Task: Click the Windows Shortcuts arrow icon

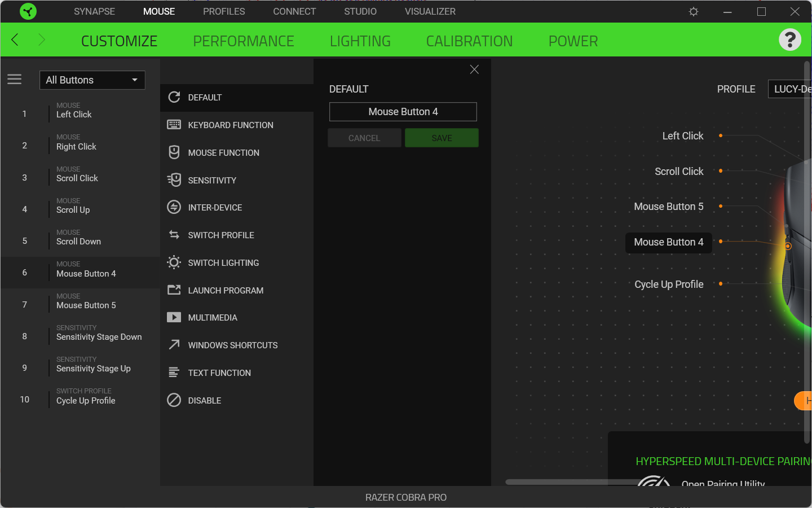Action: click(x=174, y=345)
